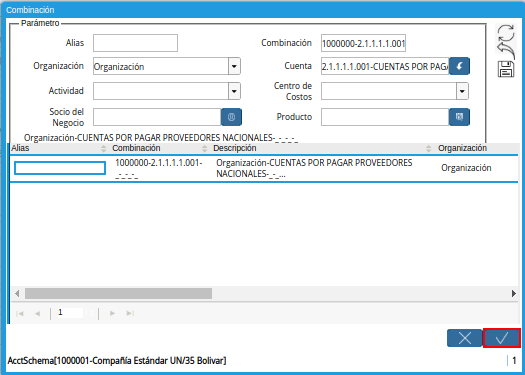Sort by the Combinación column header
This screenshot has height=375, width=525.
(x=160, y=148)
